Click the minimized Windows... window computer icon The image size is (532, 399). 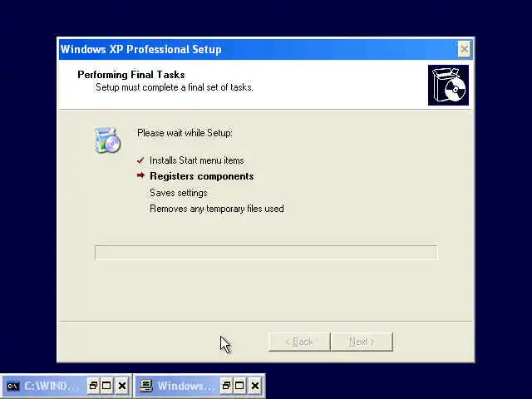[146, 386]
